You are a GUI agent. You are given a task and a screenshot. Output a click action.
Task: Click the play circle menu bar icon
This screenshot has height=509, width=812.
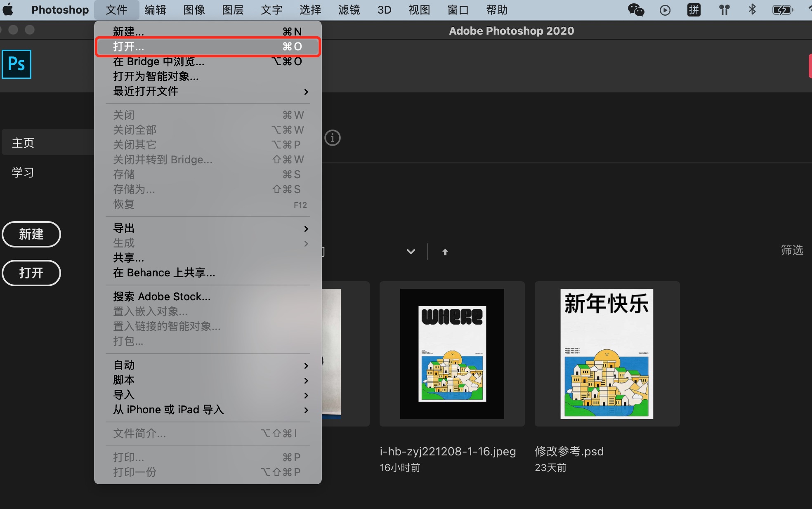[665, 10]
